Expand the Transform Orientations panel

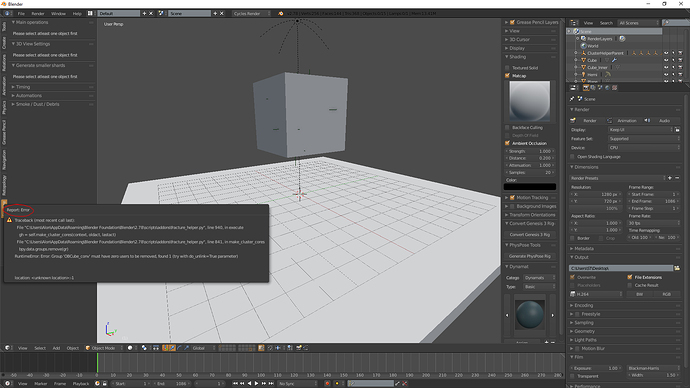[x=532, y=215]
